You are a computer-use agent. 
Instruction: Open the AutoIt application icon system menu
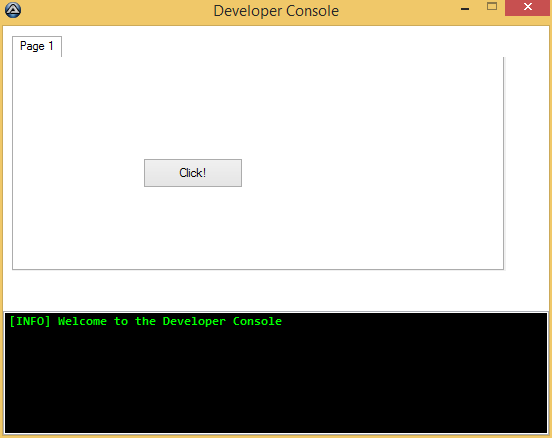click(13, 10)
